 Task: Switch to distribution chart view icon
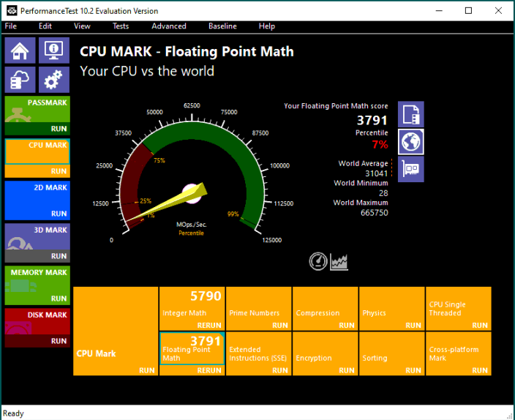(339, 262)
